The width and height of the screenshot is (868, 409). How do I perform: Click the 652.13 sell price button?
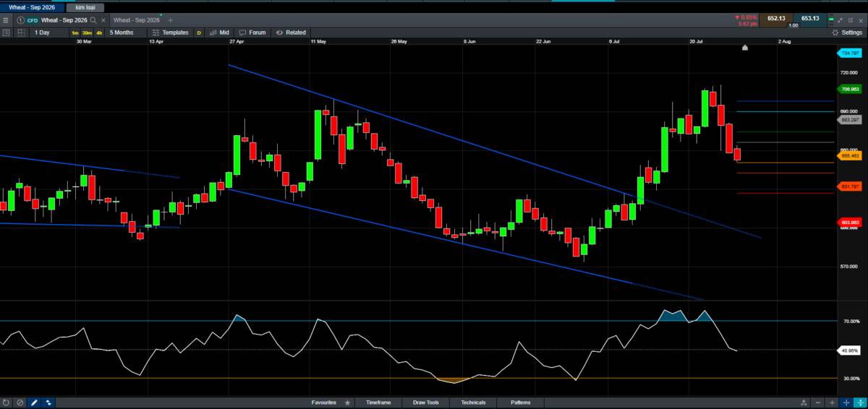coord(775,19)
